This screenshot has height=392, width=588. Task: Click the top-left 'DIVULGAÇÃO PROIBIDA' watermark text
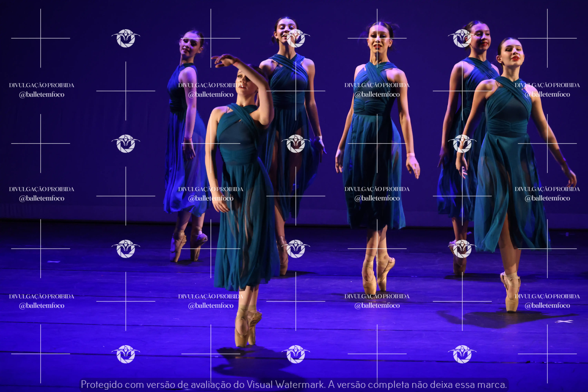pyautogui.click(x=41, y=85)
